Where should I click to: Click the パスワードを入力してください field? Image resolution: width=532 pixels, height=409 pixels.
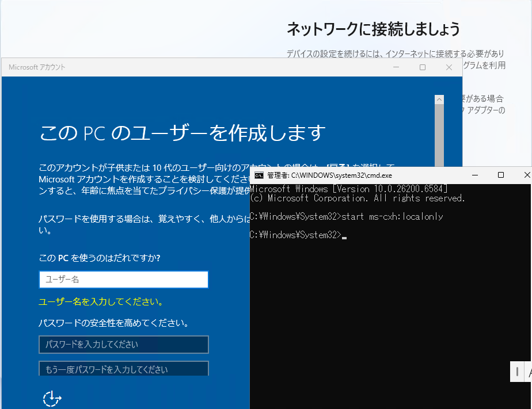point(123,345)
